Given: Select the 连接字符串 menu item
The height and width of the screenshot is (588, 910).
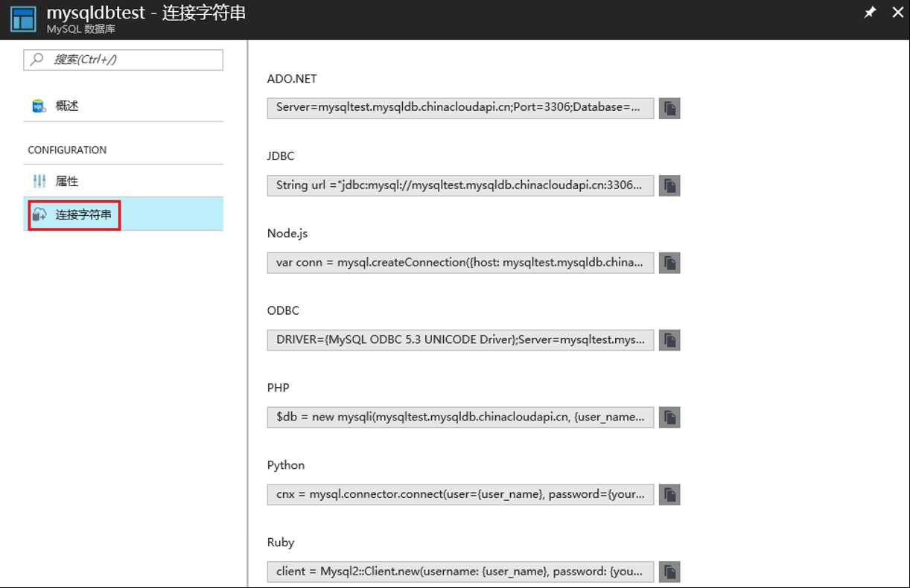Looking at the screenshot, I should (124, 214).
